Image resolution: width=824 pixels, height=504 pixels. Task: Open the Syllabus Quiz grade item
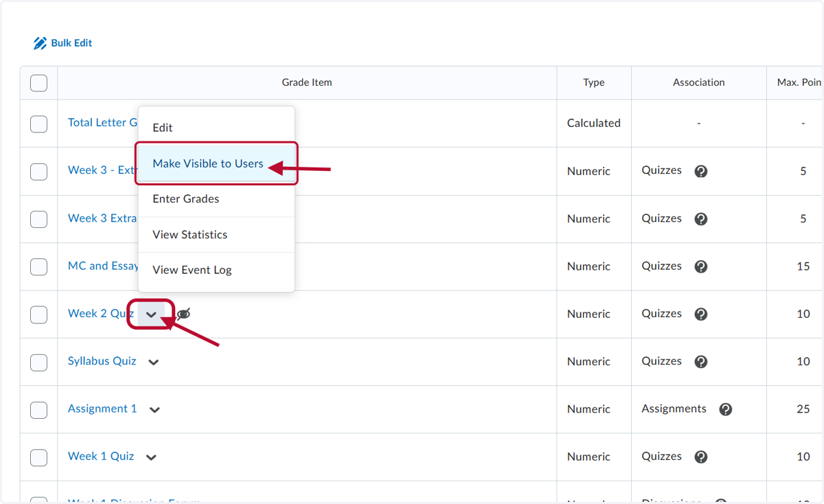[x=102, y=361]
